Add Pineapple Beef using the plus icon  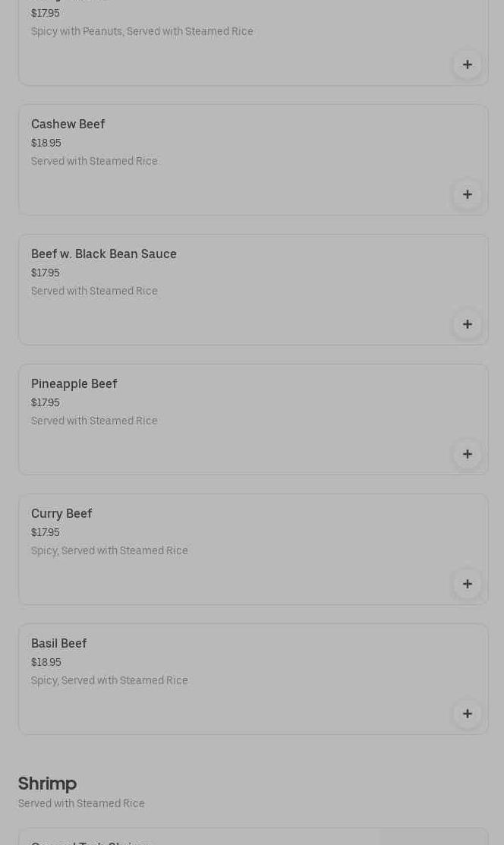coord(468,454)
